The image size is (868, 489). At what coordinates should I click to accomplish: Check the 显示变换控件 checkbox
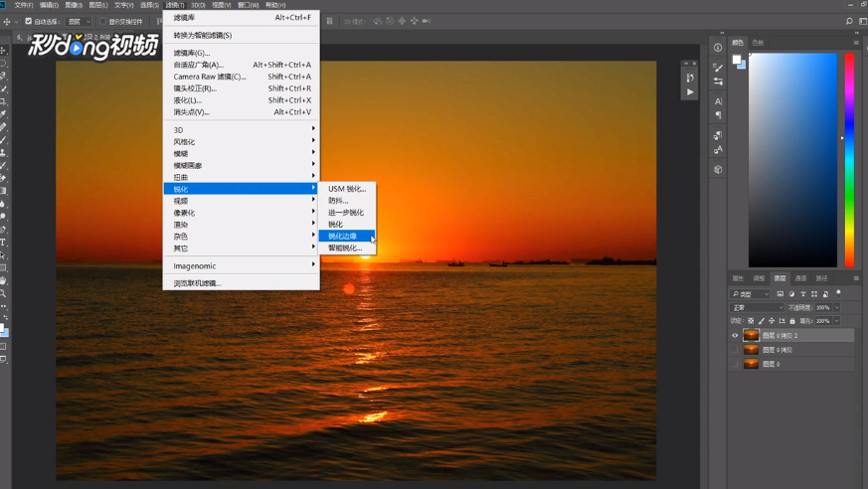point(102,21)
